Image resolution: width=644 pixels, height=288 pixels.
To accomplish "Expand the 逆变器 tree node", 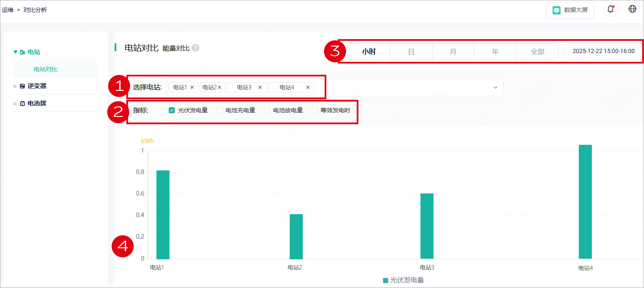I will (x=15, y=86).
